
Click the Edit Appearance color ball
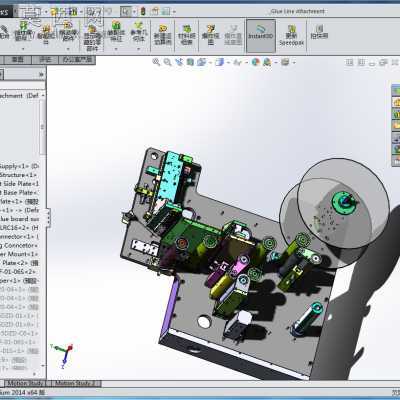coord(255,62)
